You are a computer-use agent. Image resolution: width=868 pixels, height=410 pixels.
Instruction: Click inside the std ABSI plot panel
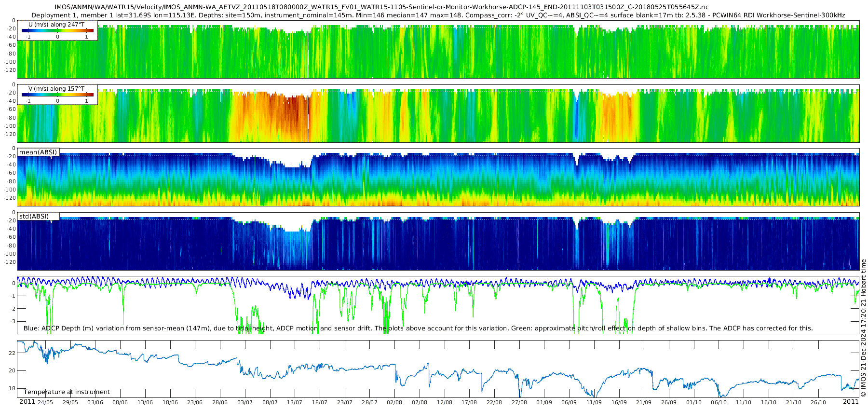pos(438,241)
